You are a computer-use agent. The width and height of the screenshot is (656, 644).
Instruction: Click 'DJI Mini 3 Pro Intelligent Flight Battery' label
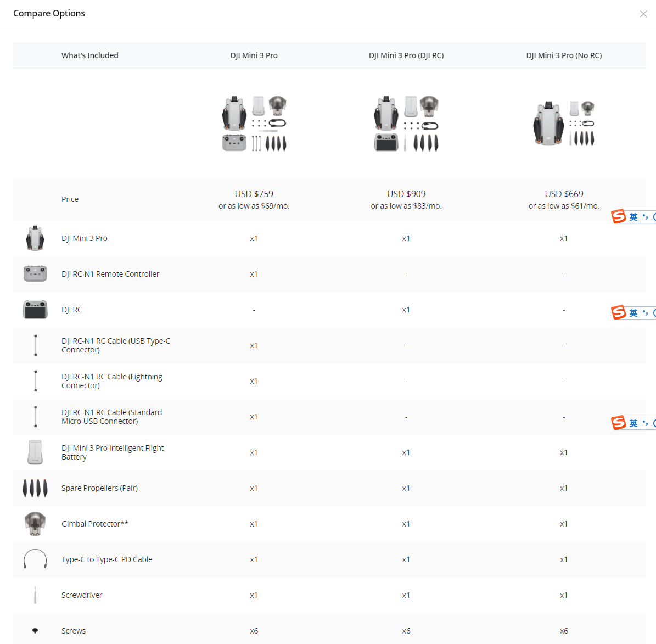click(113, 452)
